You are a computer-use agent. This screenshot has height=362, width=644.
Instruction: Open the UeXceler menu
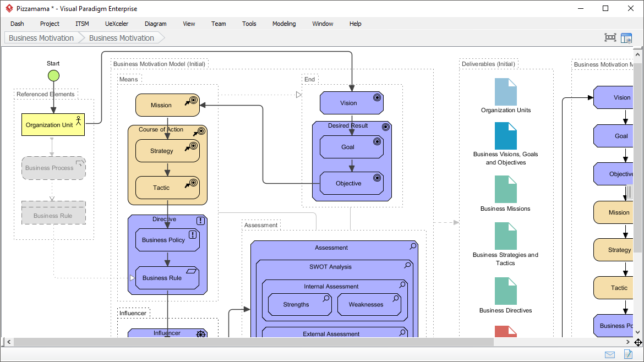[x=116, y=24]
